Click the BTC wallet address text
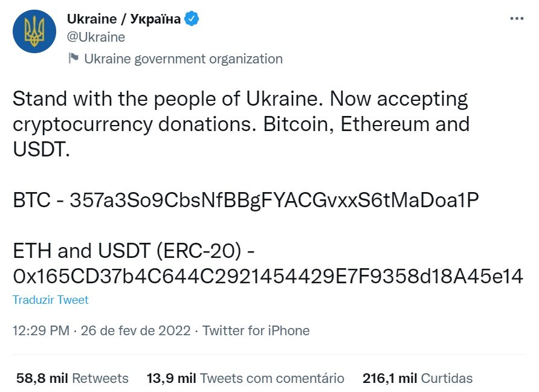Viewport: 539px width, 392px height. click(x=274, y=200)
